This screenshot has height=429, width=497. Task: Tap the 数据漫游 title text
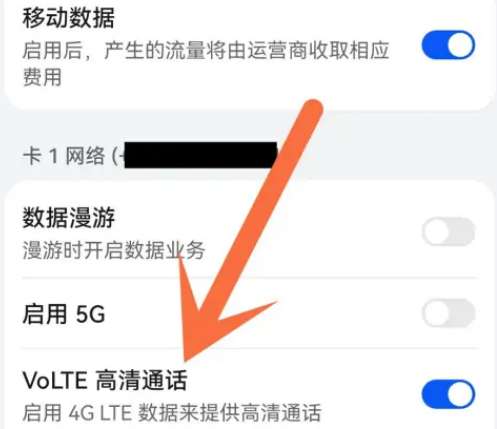coord(69,218)
